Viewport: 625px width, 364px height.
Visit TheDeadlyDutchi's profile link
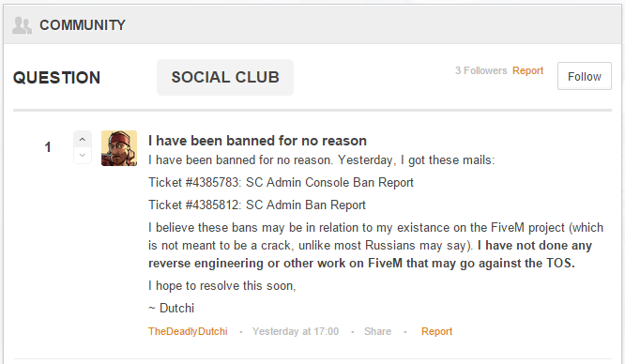pos(188,331)
